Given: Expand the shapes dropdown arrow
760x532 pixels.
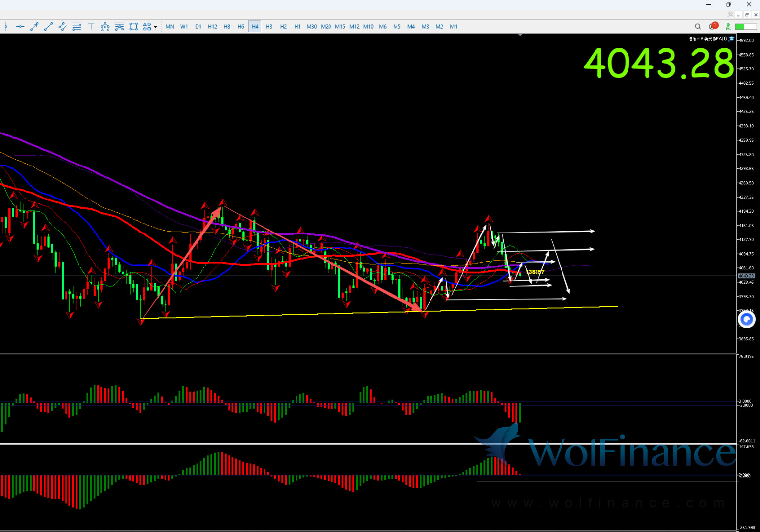Looking at the screenshot, I should click(x=155, y=27).
